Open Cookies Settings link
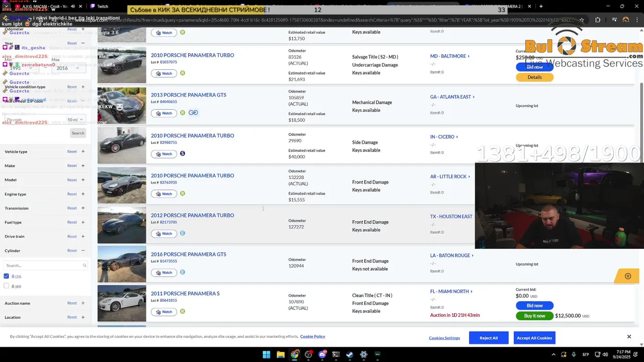The height and width of the screenshot is (362, 644). (x=444, y=338)
